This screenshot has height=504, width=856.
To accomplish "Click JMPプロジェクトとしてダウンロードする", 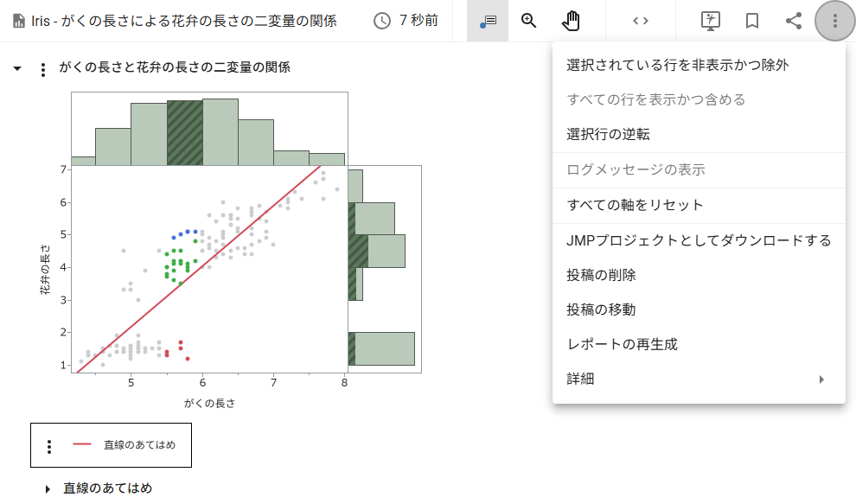I will [x=699, y=240].
